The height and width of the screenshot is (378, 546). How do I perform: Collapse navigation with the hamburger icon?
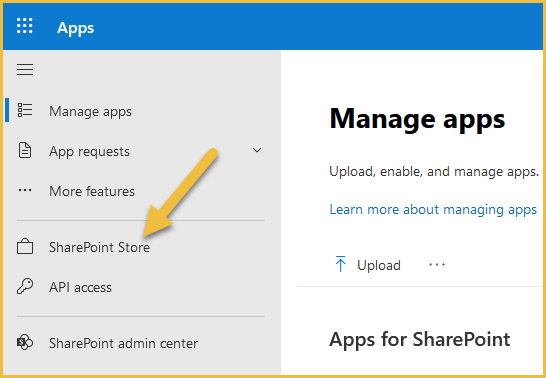point(25,69)
